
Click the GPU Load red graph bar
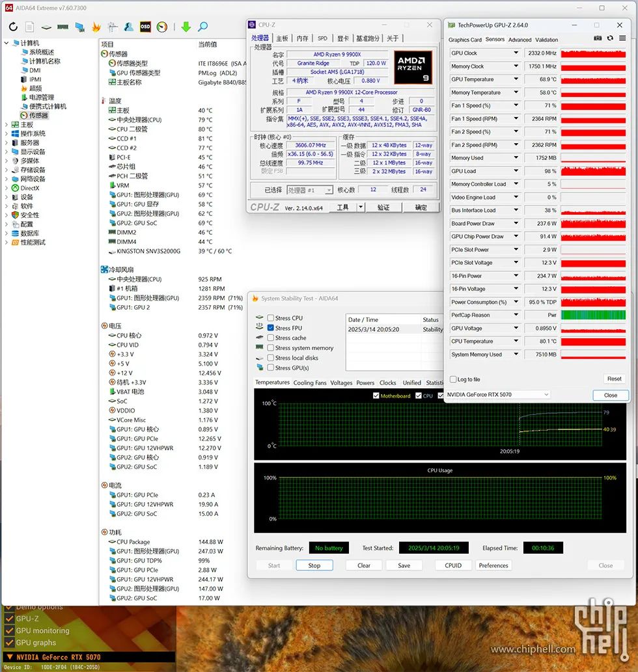594,171
